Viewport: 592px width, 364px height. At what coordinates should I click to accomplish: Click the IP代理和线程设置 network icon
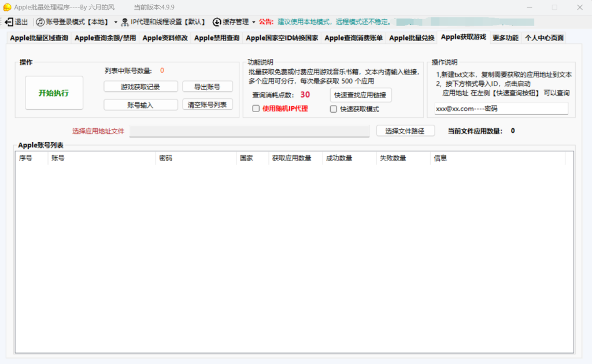coord(124,22)
